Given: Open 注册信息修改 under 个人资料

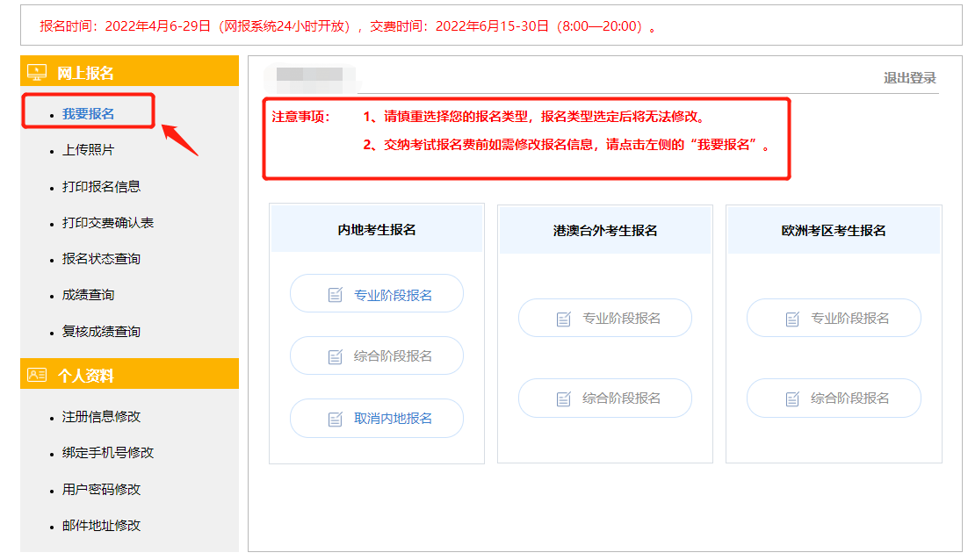Looking at the screenshot, I should pos(101,417).
